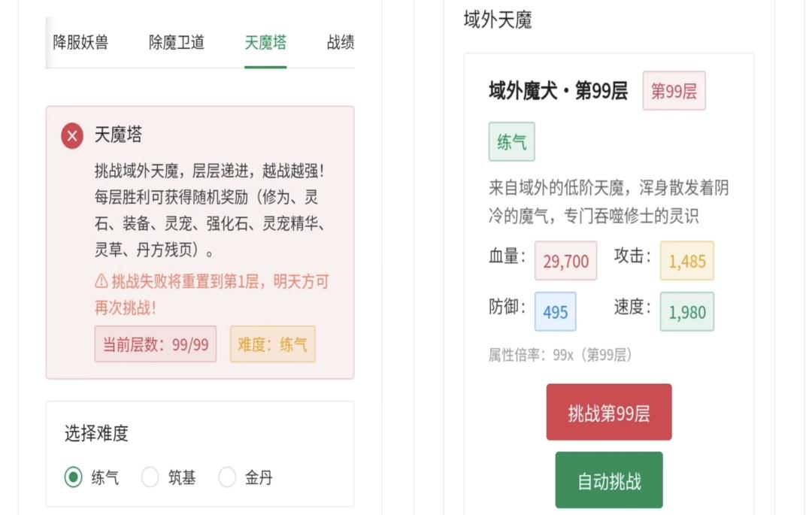Viewport: 812px width, 515px height.
Task: Select the 筑基 difficulty radio button
Action: click(150, 477)
